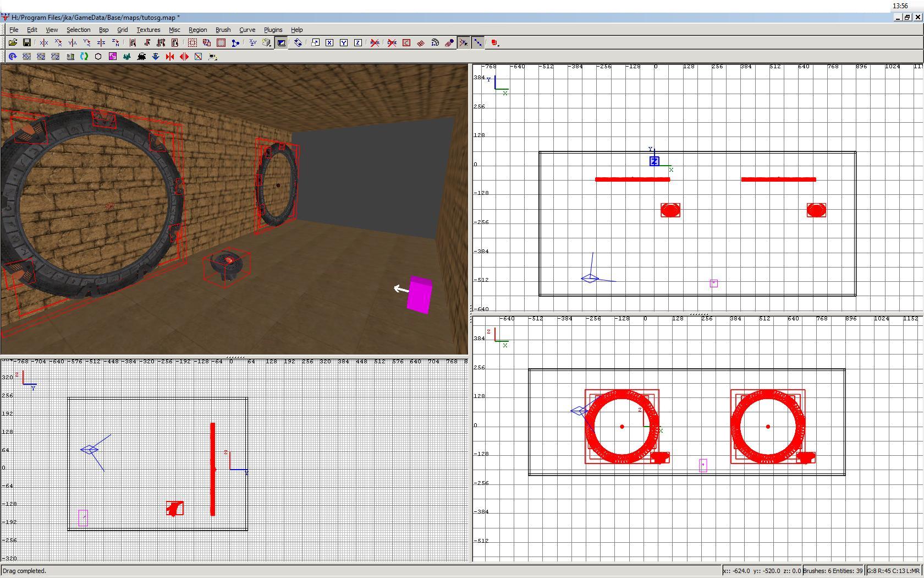Save the map with the floppy disk icon

pos(26,42)
